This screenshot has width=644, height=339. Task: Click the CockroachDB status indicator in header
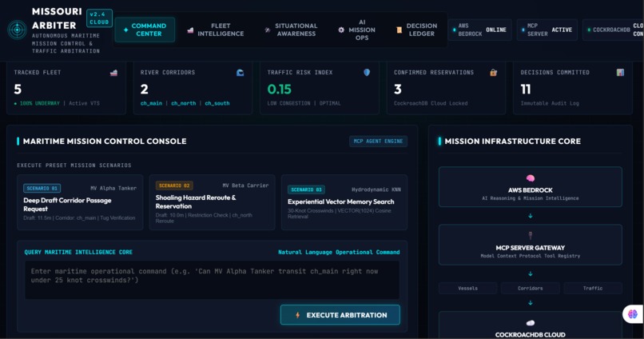click(x=613, y=30)
